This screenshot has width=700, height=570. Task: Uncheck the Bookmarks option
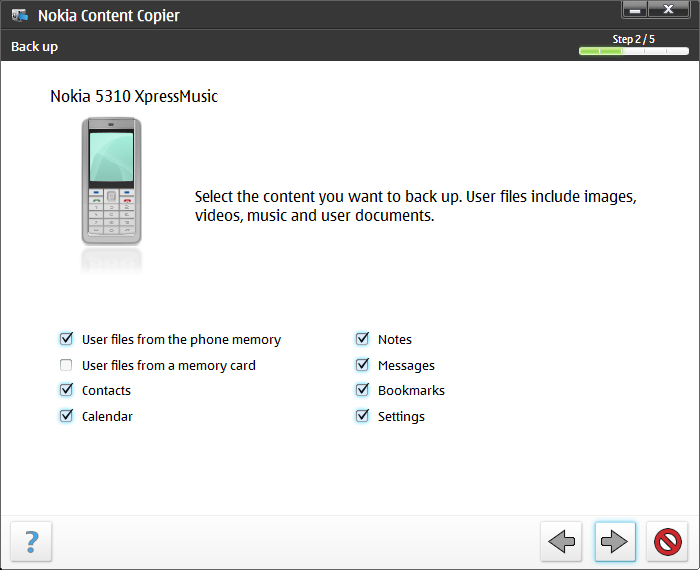click(362, 390)
